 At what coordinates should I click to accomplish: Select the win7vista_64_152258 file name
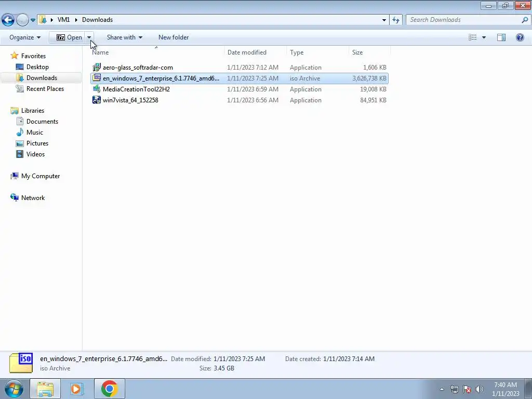pyautogui.click(x=130, y=100)
